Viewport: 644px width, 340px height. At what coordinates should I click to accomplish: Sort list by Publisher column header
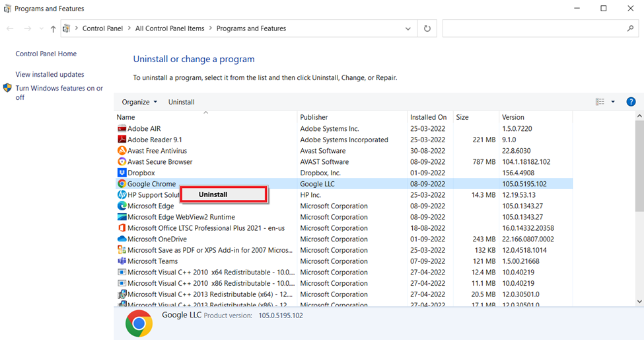[x=314, y=117]
